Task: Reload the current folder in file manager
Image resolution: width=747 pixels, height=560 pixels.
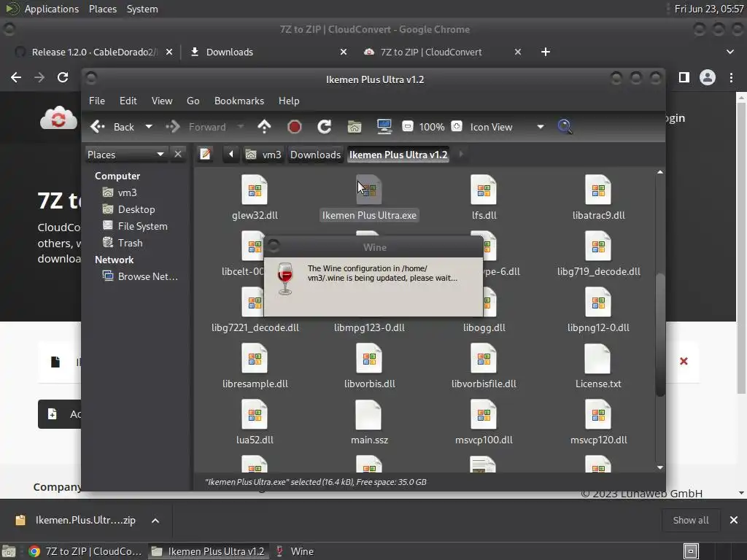Action: click(325, 127)
